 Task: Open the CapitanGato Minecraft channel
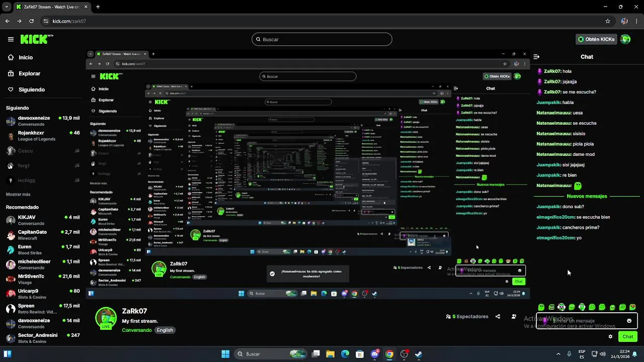coord(43,235)
